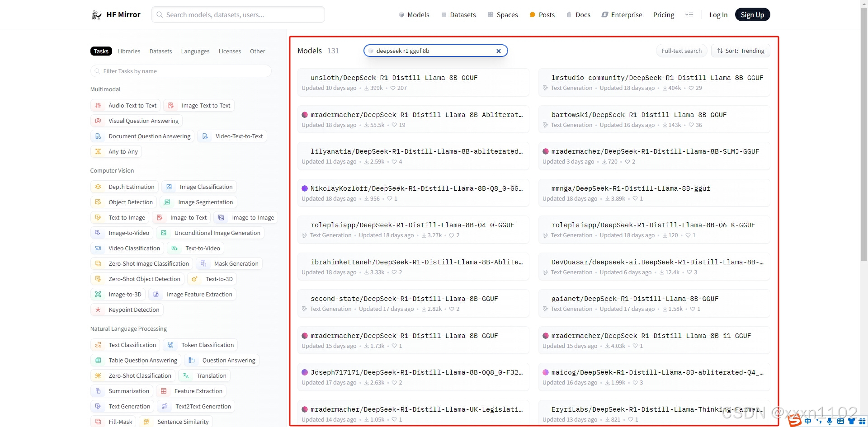Select the Any-to-Any task icon
868x427 pixels.
98,152
